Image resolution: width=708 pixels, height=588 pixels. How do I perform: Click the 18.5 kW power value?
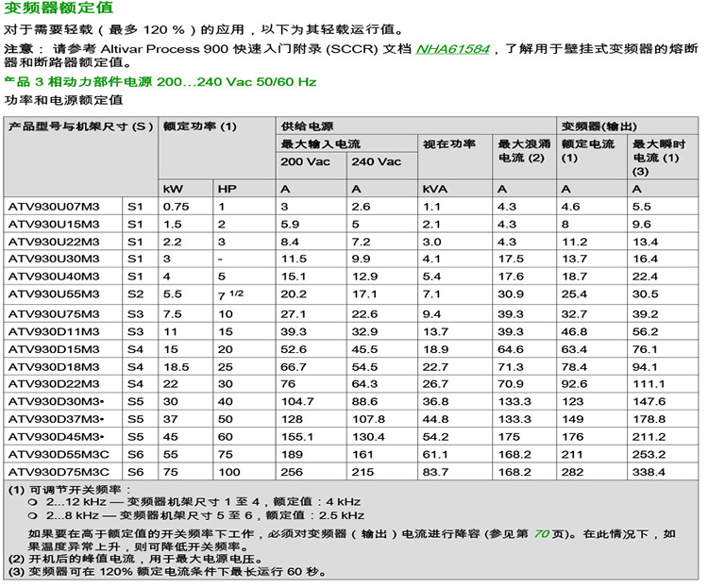pyautogui.click(x=177, y=367)
